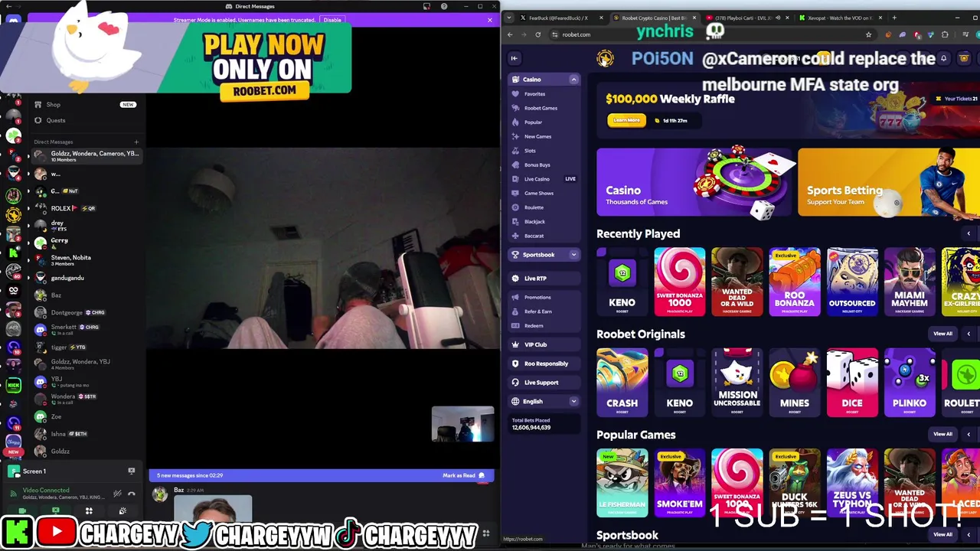980x551 pixels.
Task: Launch Miami Mayhem game tile
Action: coord(909,281)
